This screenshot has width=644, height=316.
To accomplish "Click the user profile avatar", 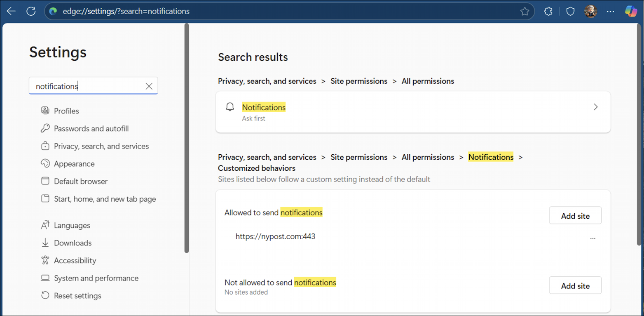I will tap(590, 12).
